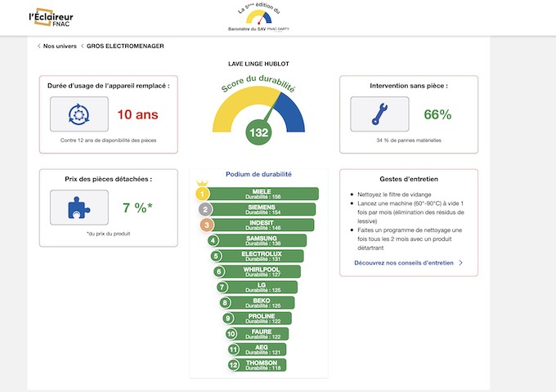Go back to Nos univers breadcrumb
Image resolution: width=556 pixels, height=392 pixels.
click(60, 46)
